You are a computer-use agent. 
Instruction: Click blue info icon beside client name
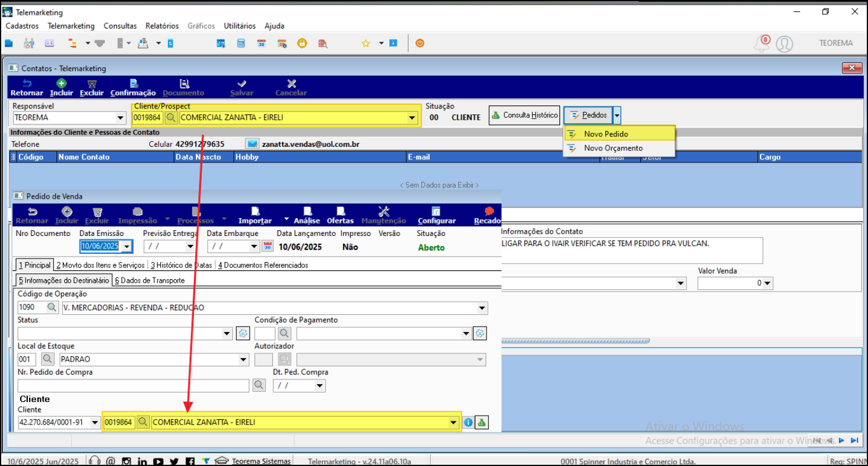468,423
